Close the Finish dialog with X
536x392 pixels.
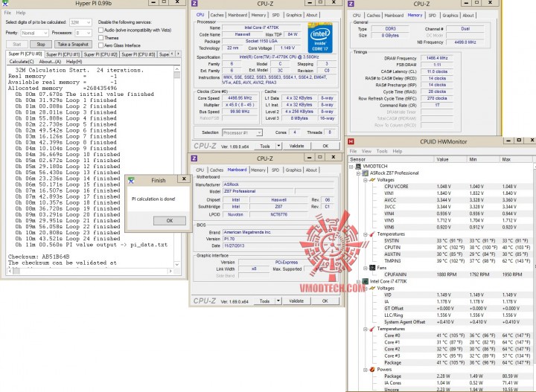pos(184,179)
